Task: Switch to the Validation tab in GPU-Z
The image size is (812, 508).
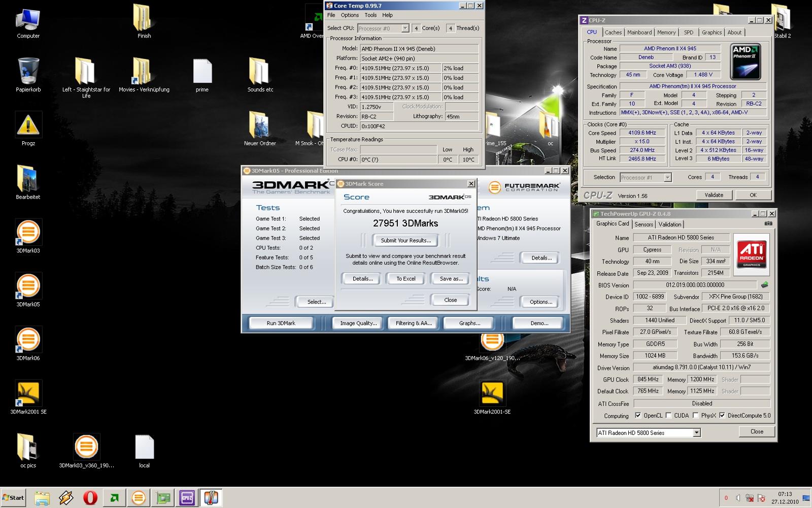Action: click(670, 225)
